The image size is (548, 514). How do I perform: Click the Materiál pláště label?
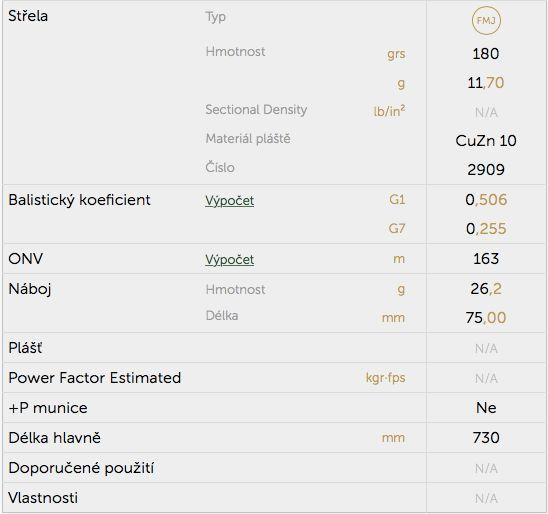click(x=248, y=139)
